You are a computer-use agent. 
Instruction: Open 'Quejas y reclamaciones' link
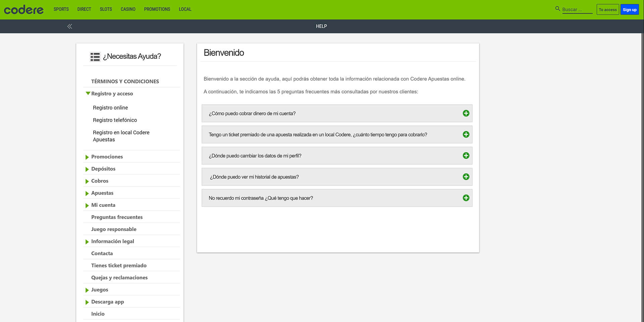[x=119, y=278]
